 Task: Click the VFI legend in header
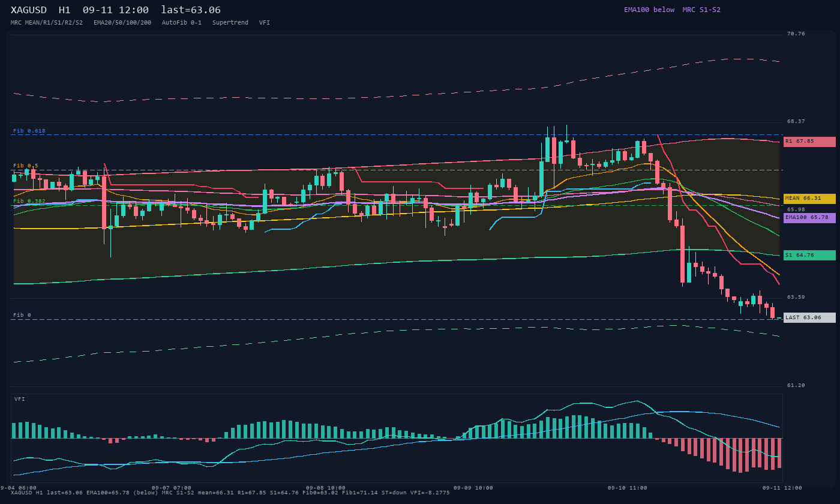point(265,23)
